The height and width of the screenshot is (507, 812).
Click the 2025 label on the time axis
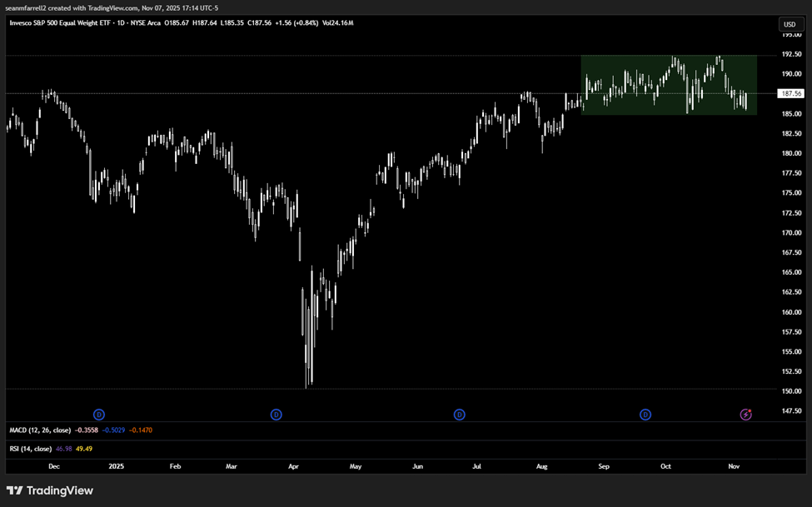point(115,466)
